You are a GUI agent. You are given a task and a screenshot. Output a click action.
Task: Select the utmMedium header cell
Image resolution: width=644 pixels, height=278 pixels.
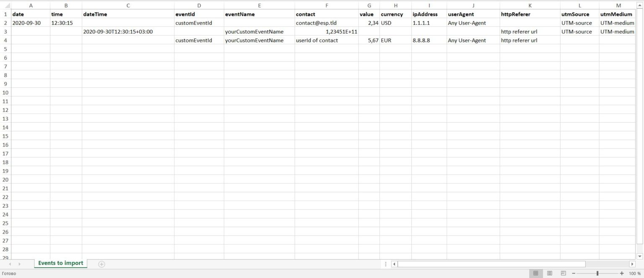(618, 14)
